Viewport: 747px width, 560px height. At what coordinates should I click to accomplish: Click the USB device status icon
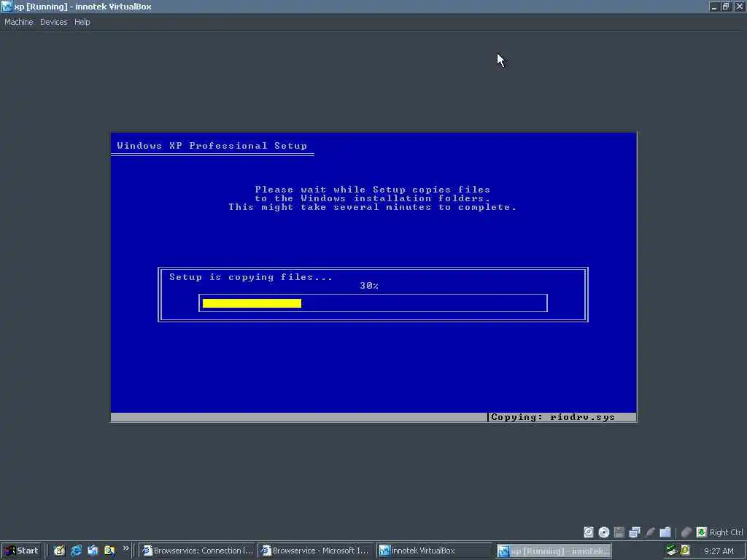click(650, 532)
